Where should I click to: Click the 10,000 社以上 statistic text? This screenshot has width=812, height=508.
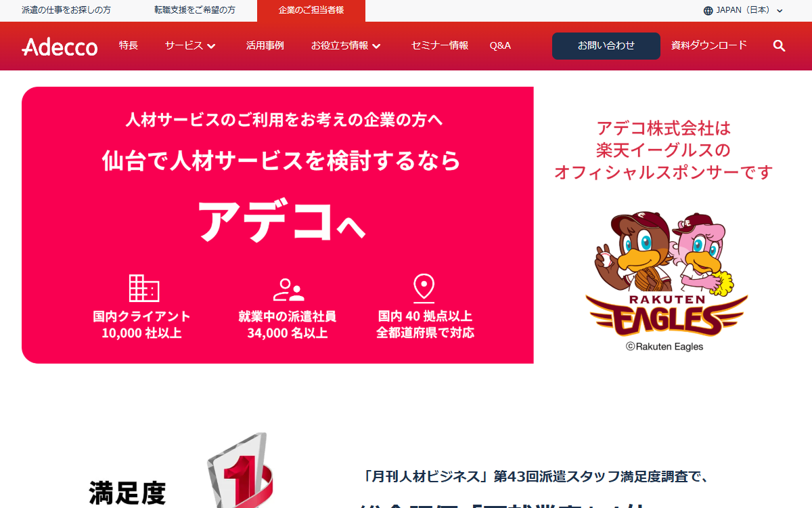point(141,333)
